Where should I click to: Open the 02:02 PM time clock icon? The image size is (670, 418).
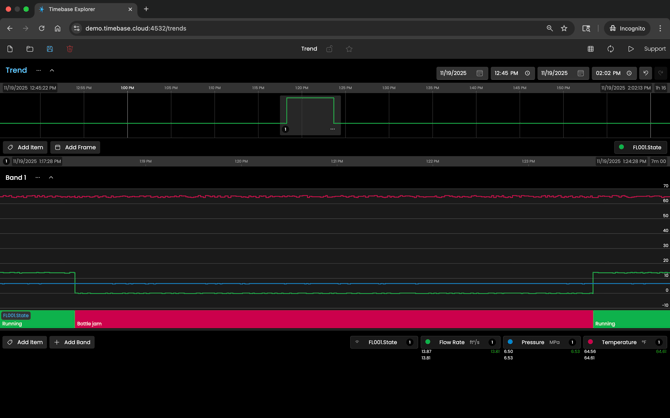(x=629, y=73)
